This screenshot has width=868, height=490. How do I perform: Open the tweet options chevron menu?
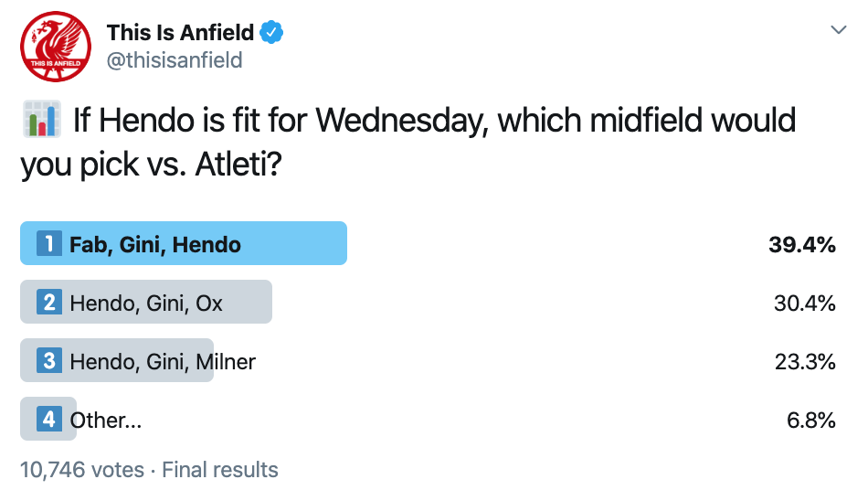[839, 30]
